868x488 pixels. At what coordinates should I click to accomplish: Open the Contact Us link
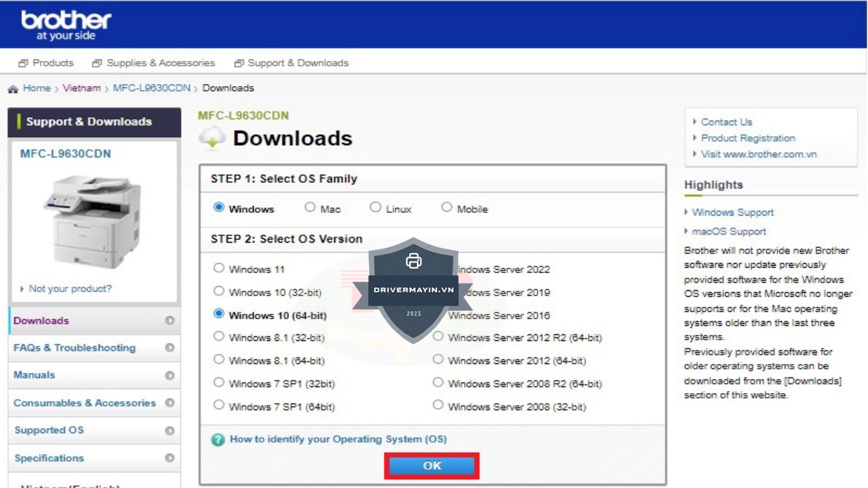[x=726, y=122]
